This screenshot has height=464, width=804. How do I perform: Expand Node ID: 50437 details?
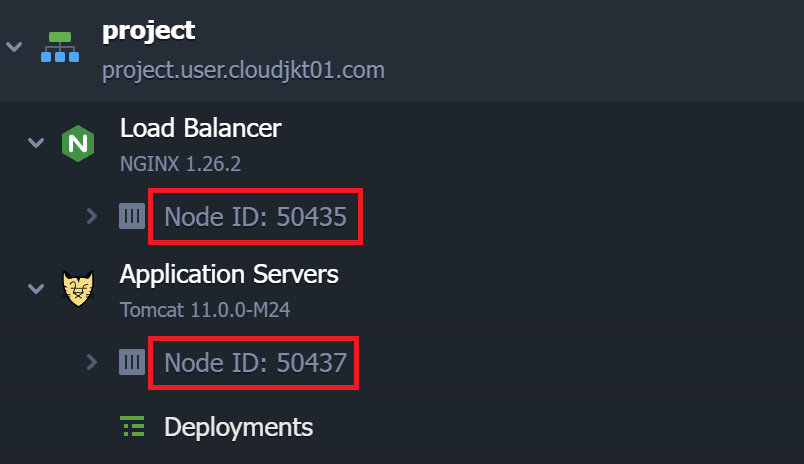92,362
